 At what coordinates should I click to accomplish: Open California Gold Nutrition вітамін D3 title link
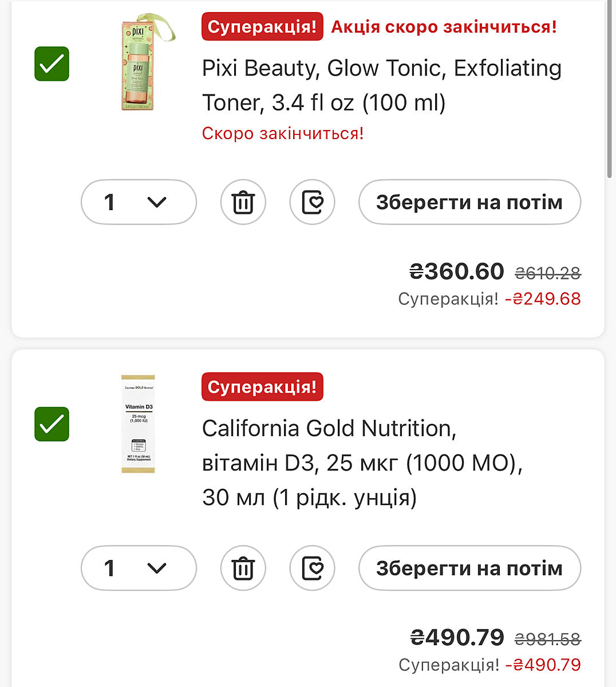(362, 463)
